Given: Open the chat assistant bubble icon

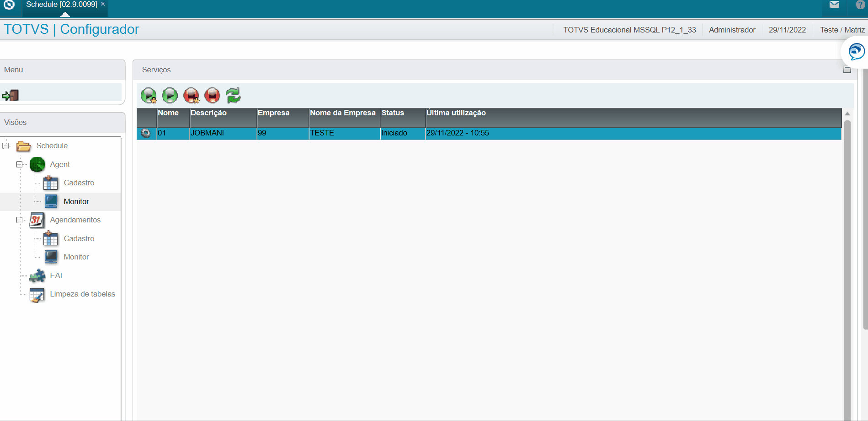Looking at the screenshot, I should click(856, 52).
